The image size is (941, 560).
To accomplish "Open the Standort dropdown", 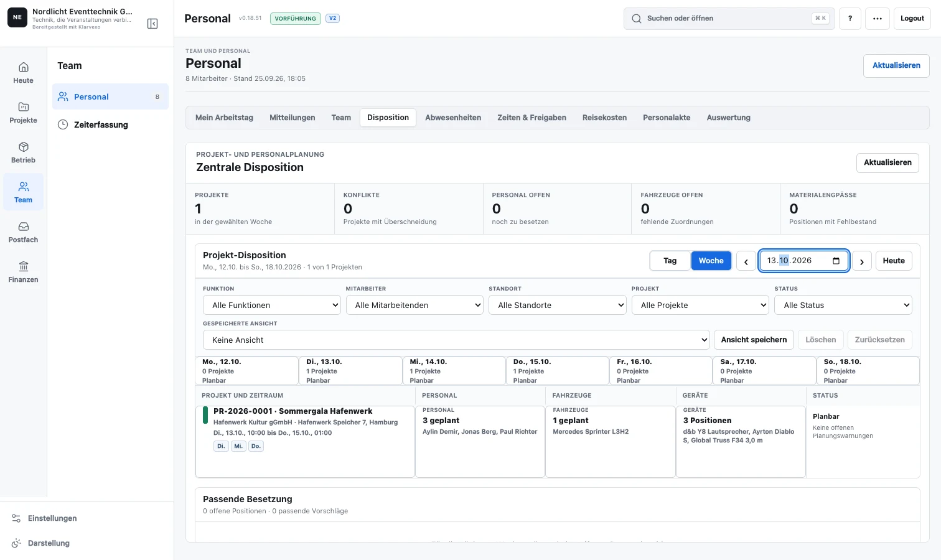I will coord(558,305).
